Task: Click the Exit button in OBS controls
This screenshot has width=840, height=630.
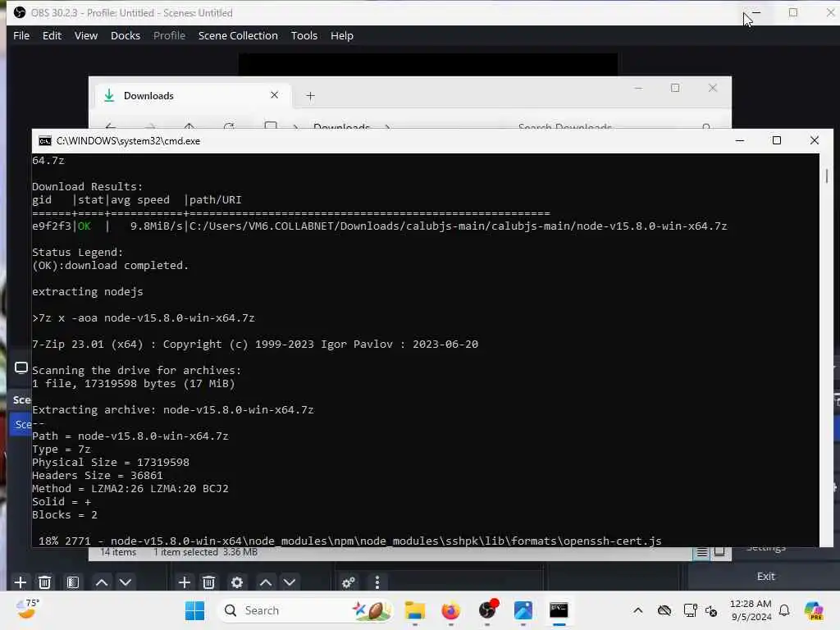Action: (765, 577)
